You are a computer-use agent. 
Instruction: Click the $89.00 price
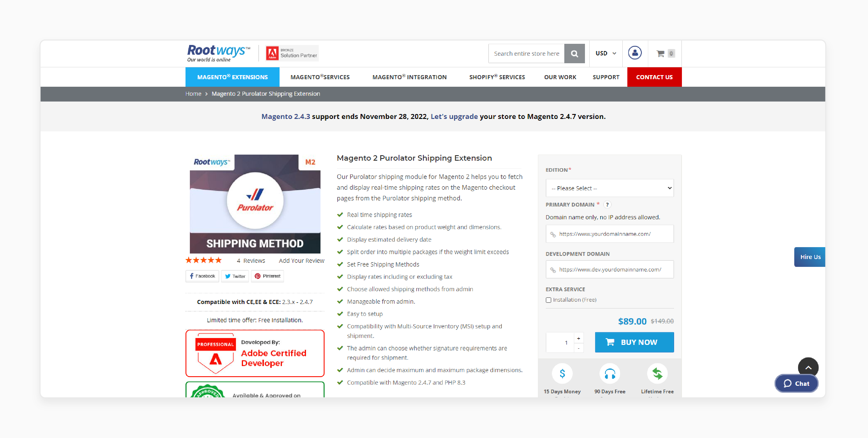(632, 321)
